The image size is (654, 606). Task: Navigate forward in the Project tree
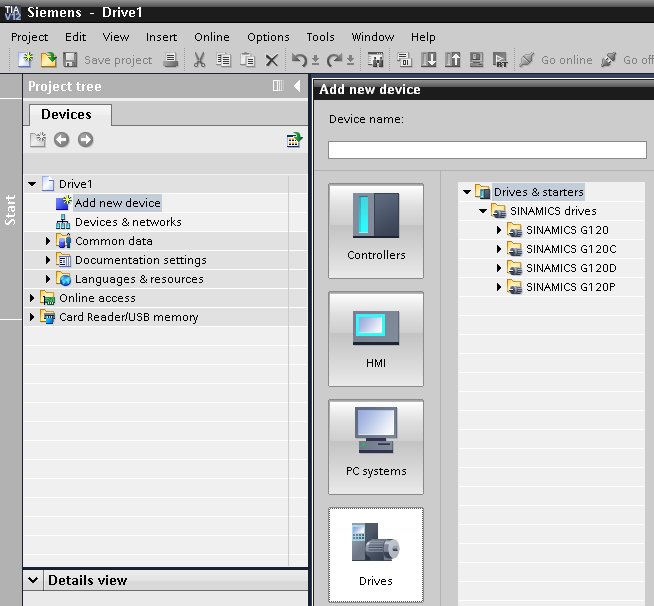[x=86, y=139]
